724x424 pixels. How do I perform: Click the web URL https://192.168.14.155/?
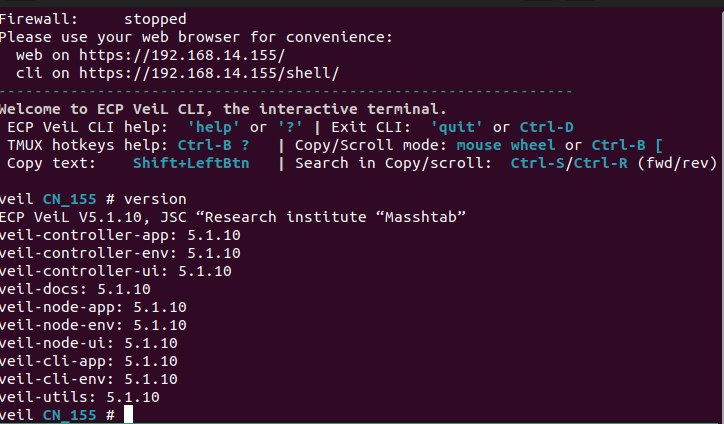pos(182,55)
